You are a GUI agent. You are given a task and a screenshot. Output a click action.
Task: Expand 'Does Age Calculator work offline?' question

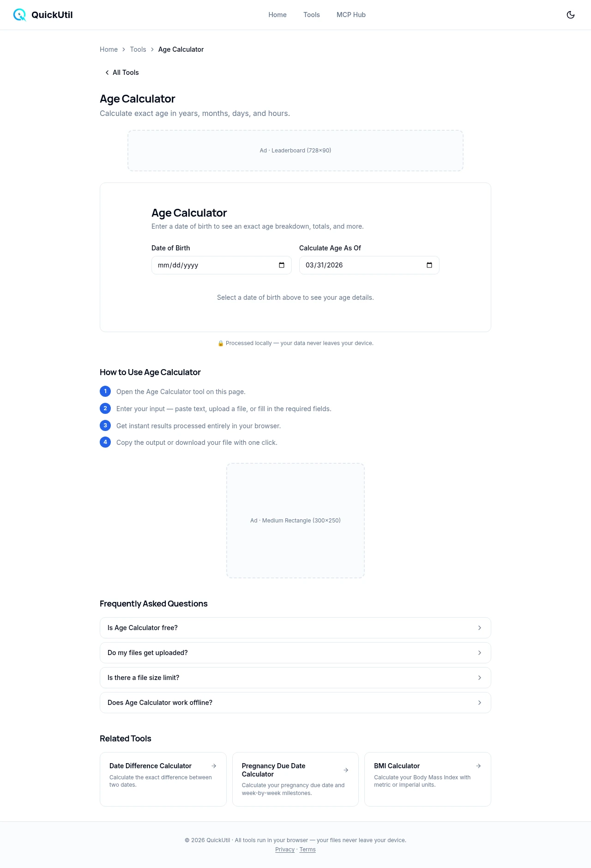pyautogui.click(x=295, y=703)
